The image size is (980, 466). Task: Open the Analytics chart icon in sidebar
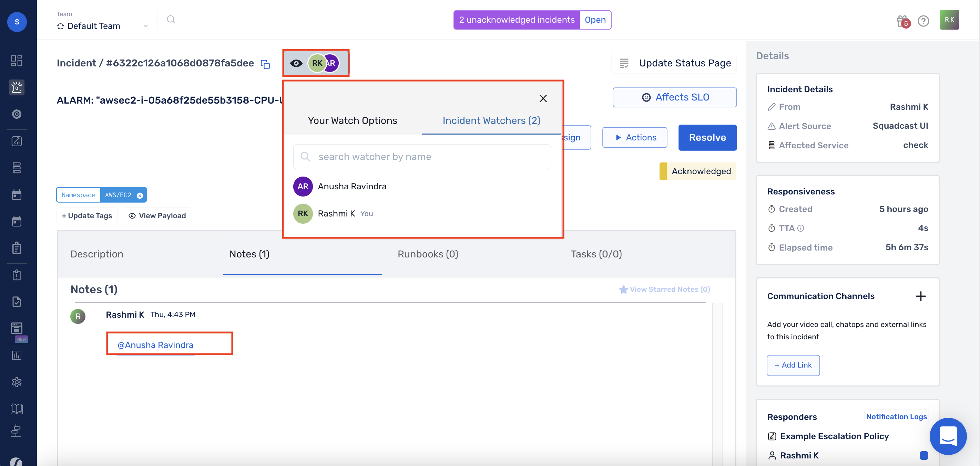point(17,141)
